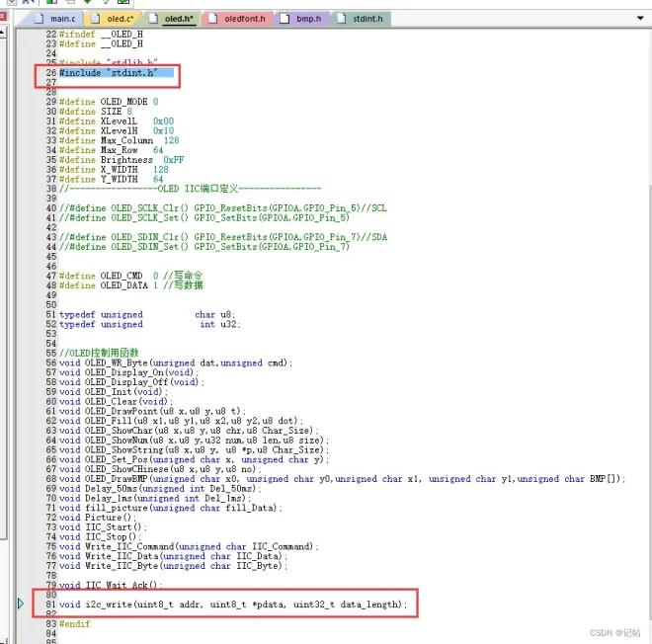Click the active oled.h* tab

(x=173, y=18)
